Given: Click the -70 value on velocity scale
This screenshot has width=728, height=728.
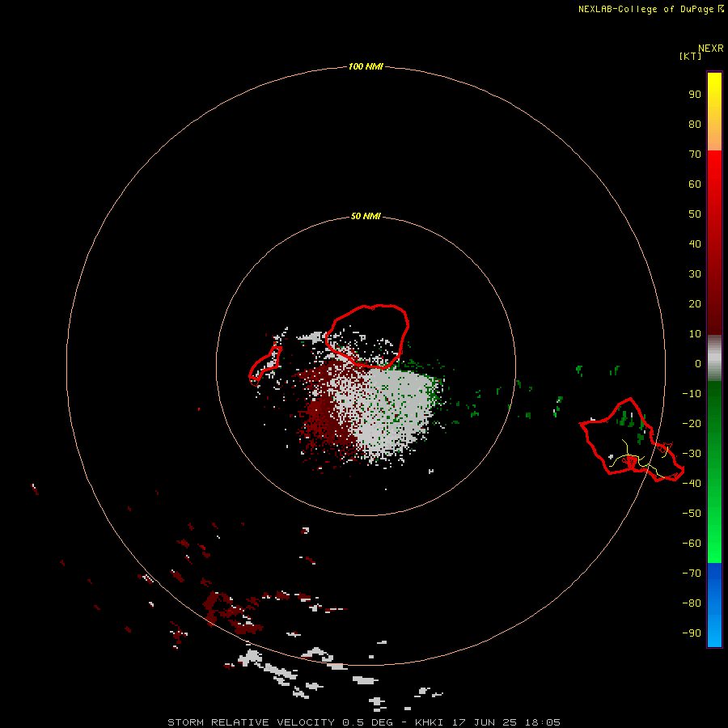Looking at the screenshot, I should coord(692,574).
